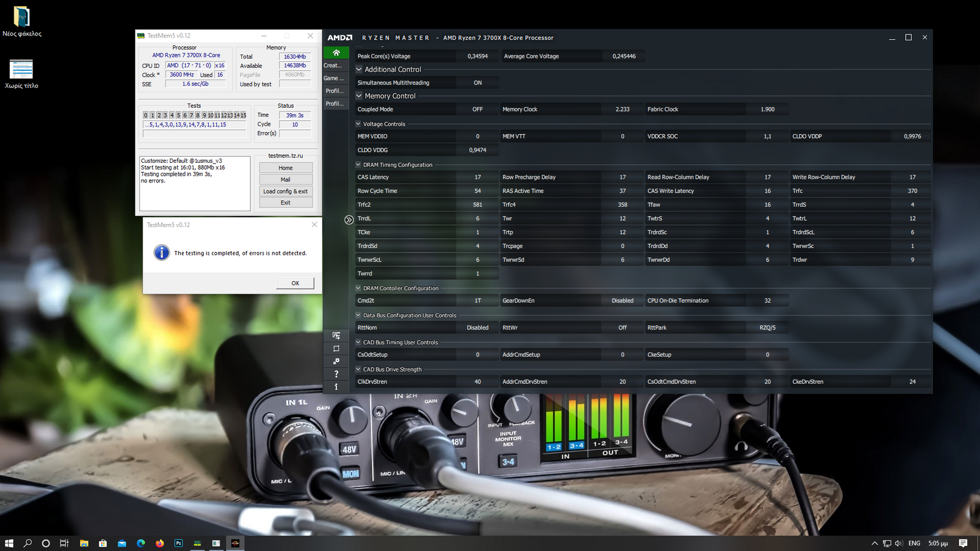Collapse the Voltage Controls section

click(x=358, y=124)
